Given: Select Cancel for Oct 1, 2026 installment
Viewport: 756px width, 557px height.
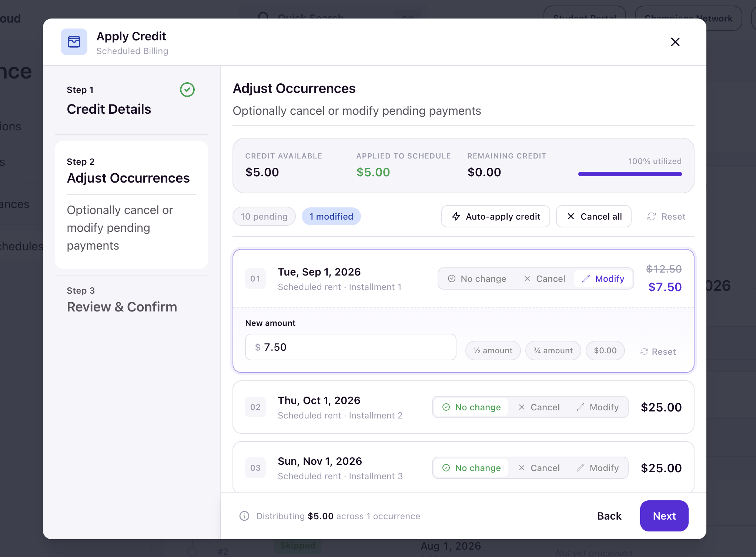Looking at the screenshot, I should pyautogui.click(x=539, y=407).
